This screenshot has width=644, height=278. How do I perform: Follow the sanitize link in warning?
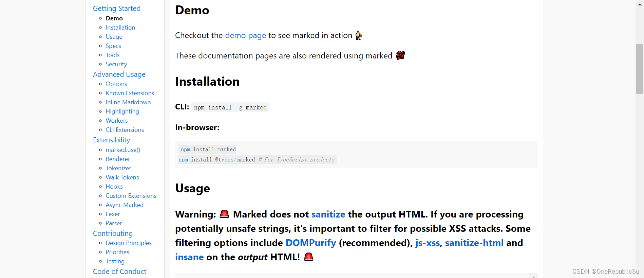pos(328,214)
